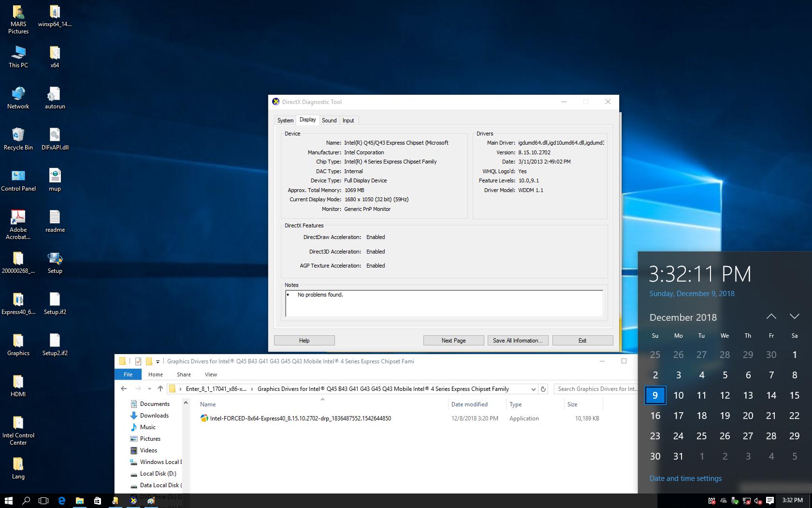812x508 pixels.
Task: Open Microsoft Store from the taskbar
Action: pyautogui.click(x=97, y=501)
